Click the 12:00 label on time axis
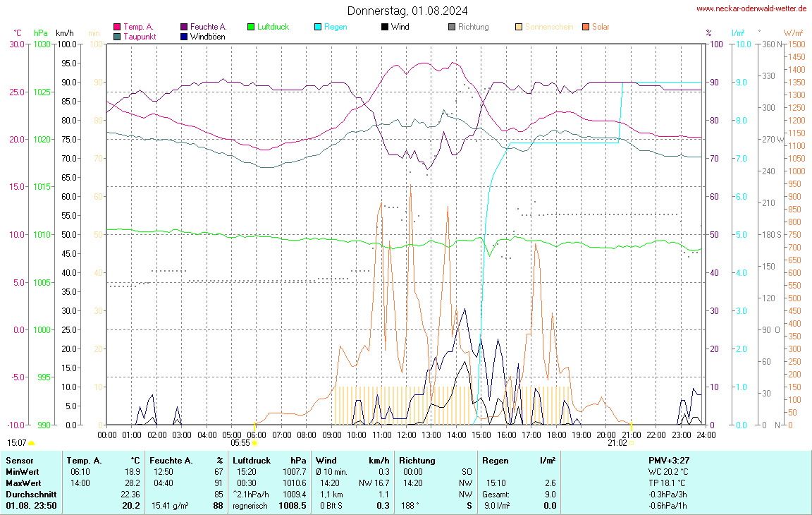The width and height of the screenshot is (812, 515). [x=407, y=435]
